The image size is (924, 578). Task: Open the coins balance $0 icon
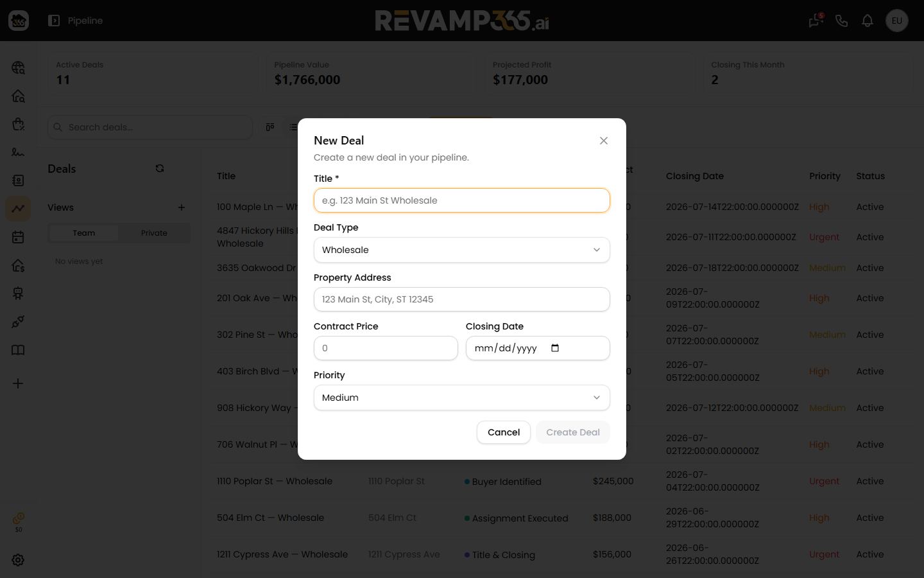click(x=19, y=521)
